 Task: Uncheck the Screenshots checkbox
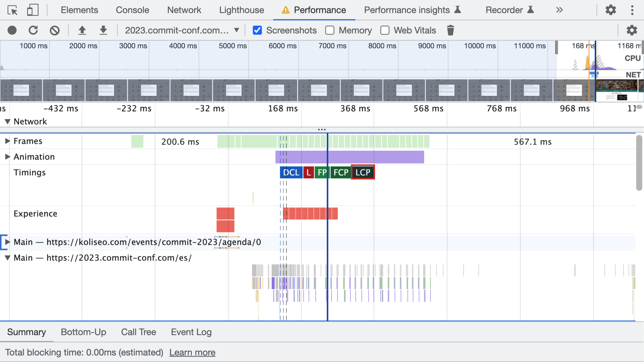tap(257, 30)
